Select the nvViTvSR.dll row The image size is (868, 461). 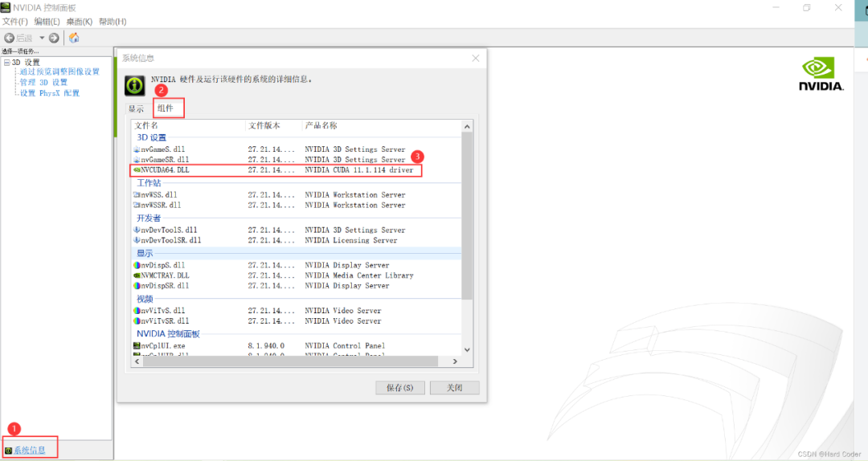[x=297, y=321]
